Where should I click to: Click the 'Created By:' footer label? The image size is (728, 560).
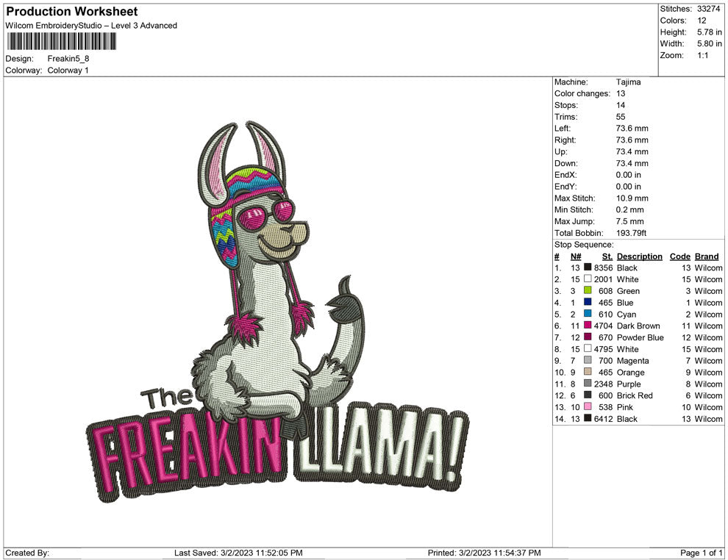click(27, 553)
